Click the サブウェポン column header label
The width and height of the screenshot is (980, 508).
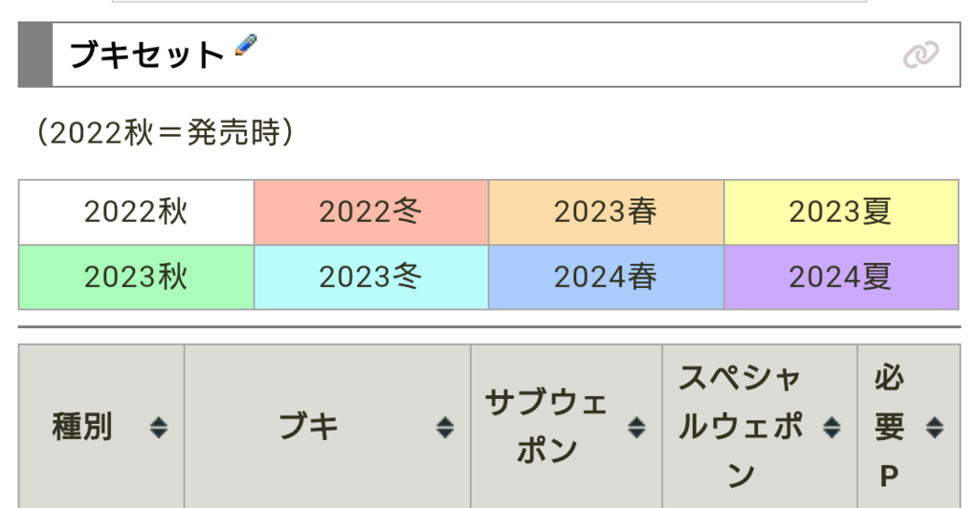[546, 427]
